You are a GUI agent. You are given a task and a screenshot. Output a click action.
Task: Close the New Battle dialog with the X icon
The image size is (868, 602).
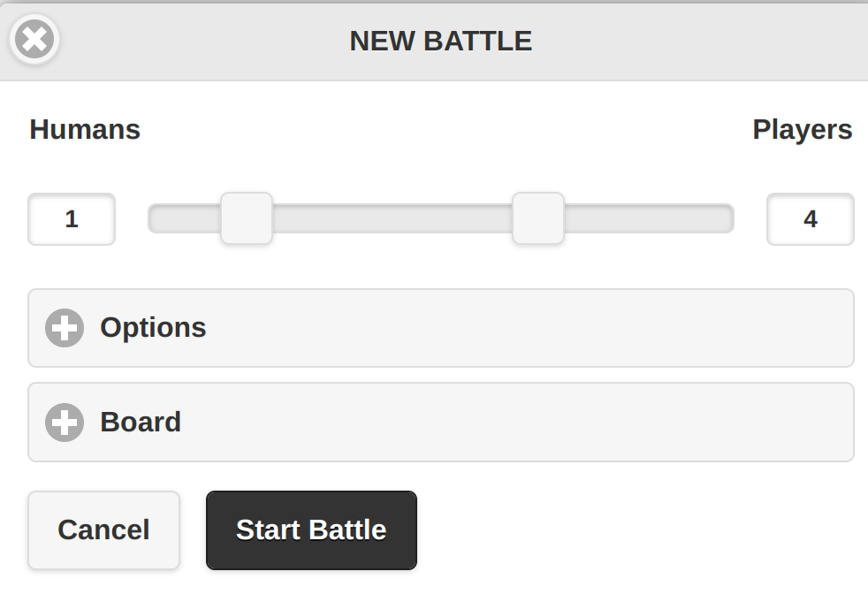(35, 40)
